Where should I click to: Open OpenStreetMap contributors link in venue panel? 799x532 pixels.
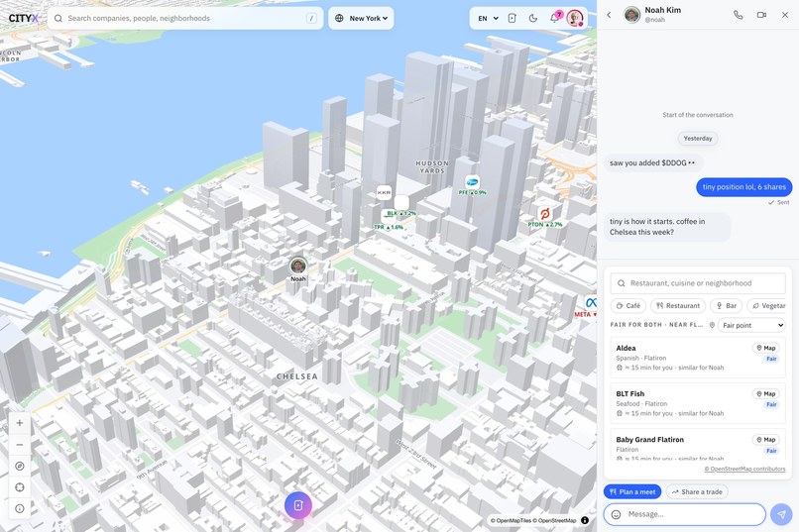[745, 469]
